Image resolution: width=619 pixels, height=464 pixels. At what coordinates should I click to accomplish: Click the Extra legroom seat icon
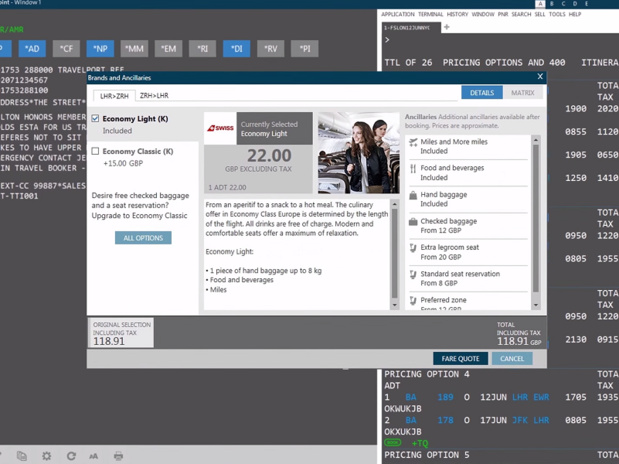tap(413, 248)
